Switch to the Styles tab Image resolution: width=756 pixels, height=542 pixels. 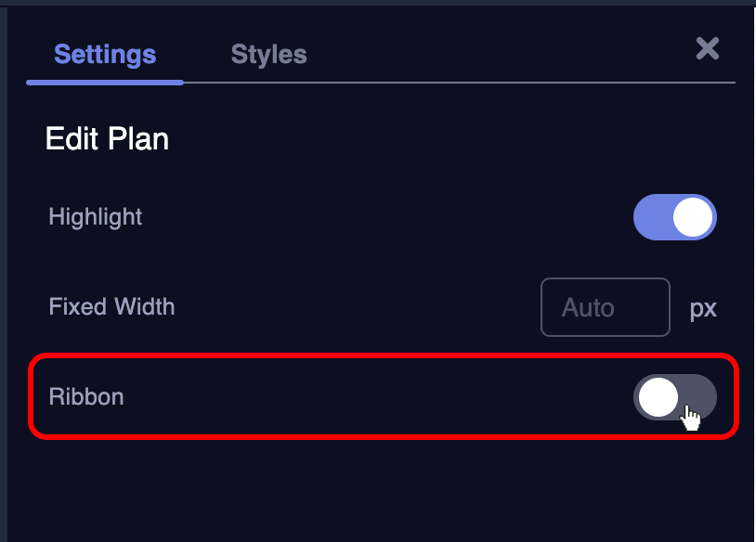(x=268, y=55)
